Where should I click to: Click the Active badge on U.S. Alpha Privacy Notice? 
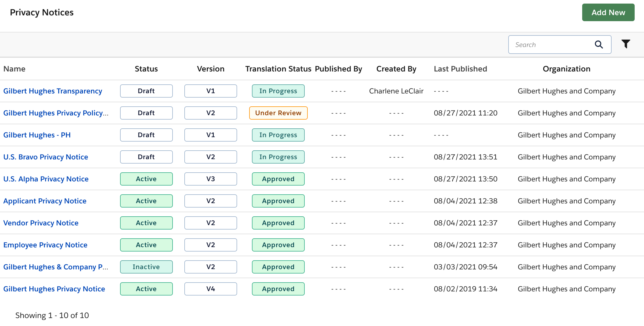click(x=146, y=179)
